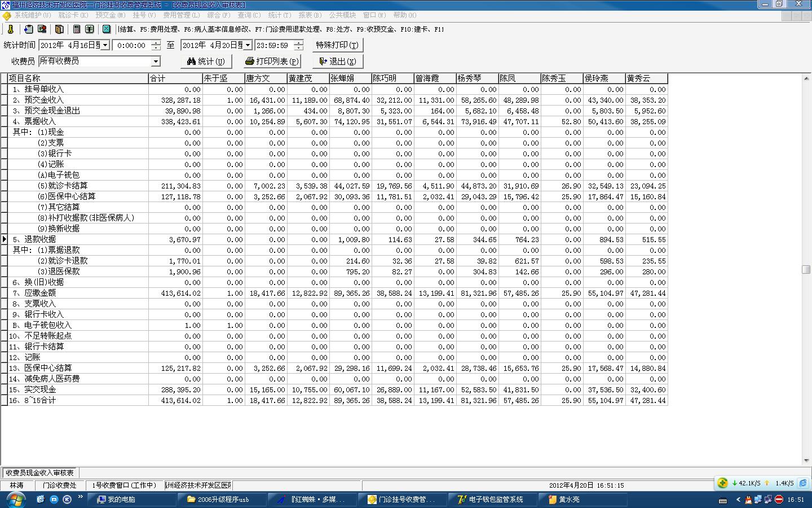Click total cell 338,423.61 in 票据收入 row
Screen dimensions: 812x508
(175, 121)
